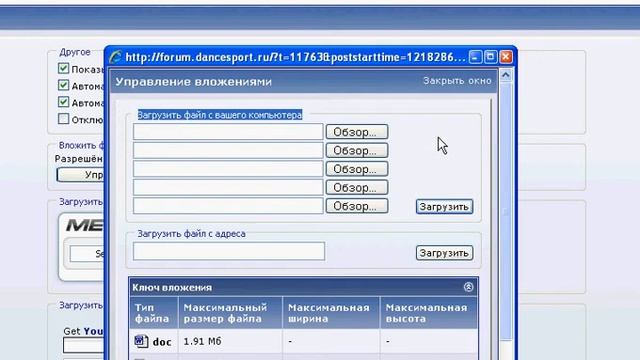Toggle third checked checkbox under Другое
The width and height of the screenshot is (640, 360).
pos(63,102)
